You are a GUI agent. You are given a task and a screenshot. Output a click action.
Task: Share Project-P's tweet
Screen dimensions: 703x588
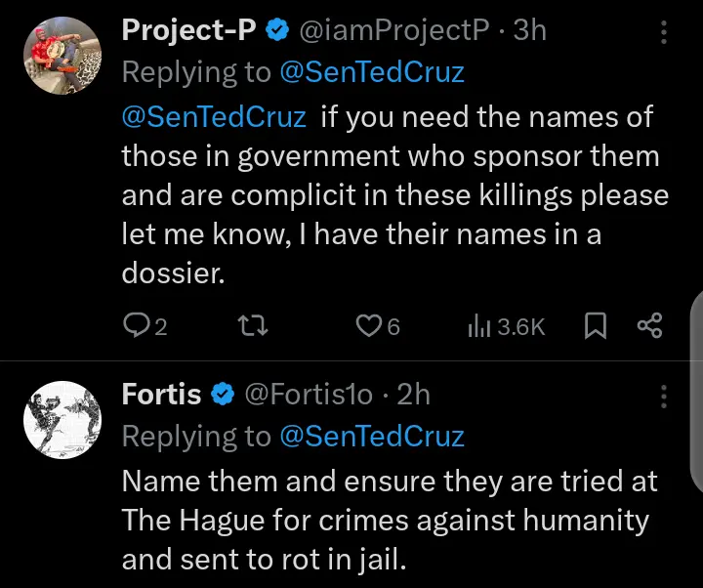click(649, 326)
